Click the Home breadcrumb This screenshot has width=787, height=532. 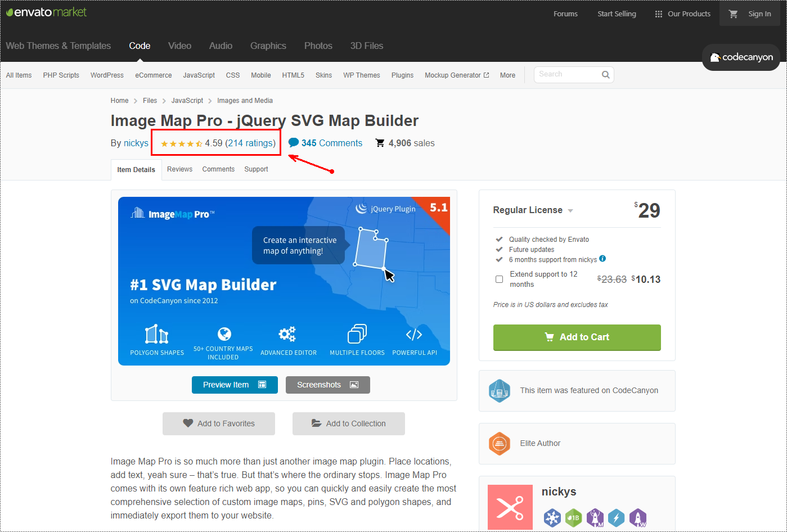[x=119, y=101]
